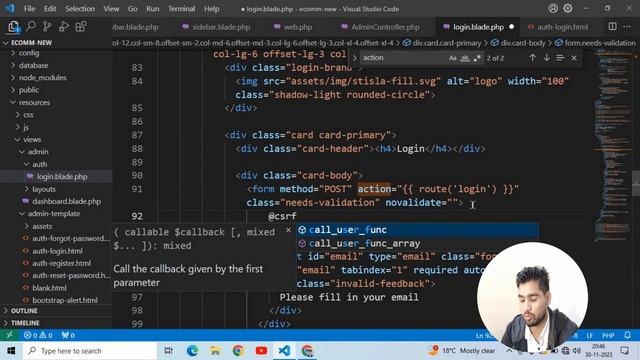Open the Run and Debug view icon
Viewport: 640px width, 360px height.
[x=64, y=27]
